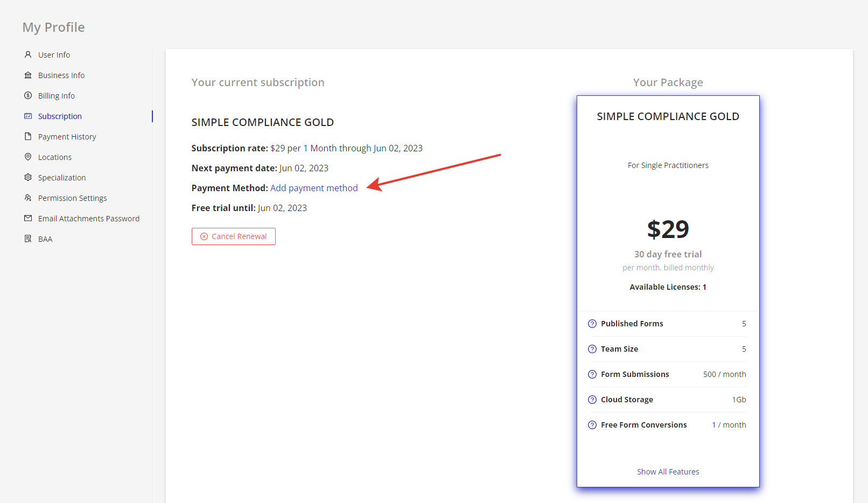Click the Cloud Storage question mark icon
The image size is (868, 503).
click(592, 399)
